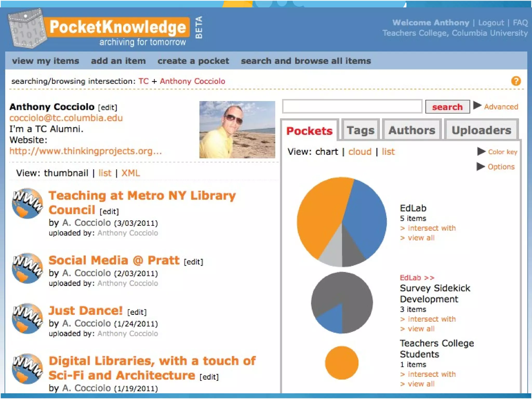This screenshot has height=399, width=532.
Task: Click WWW globe icon beside Just Dance!
Action: (27, 318)
